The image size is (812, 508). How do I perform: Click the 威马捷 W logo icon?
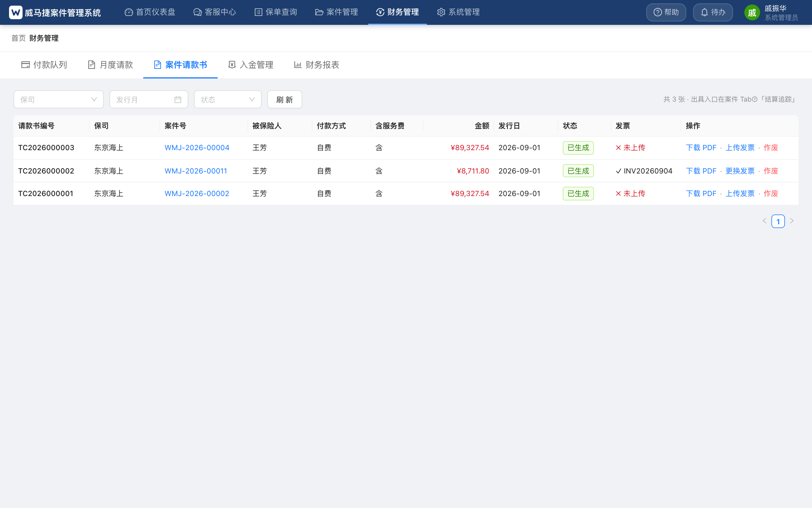point(15,12)
